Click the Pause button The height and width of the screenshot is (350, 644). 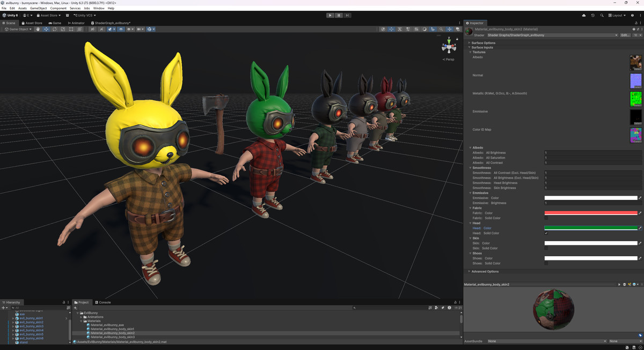point(339,16)
